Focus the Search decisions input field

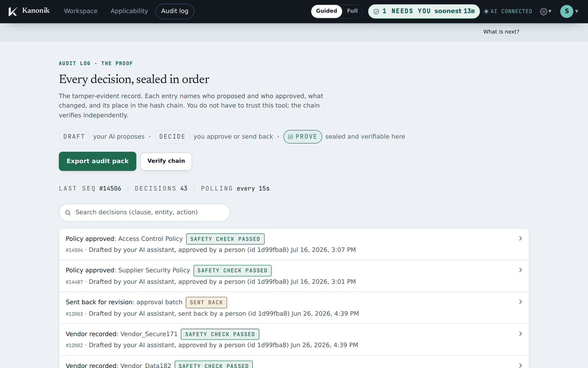point(144,213)
